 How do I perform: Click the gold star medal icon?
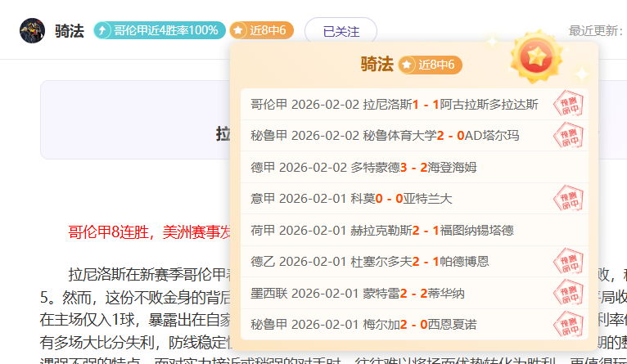[x=536, y=56]
